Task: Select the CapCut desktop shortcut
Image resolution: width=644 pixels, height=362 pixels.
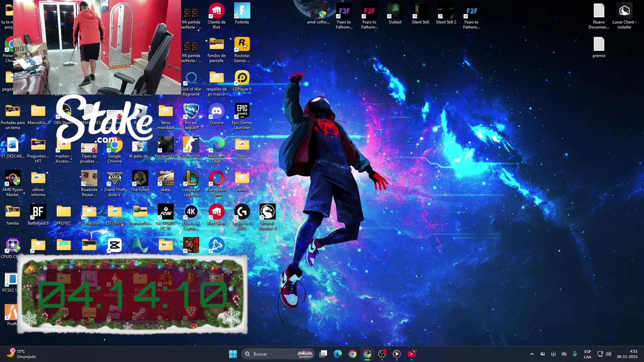Action: point(114,245)
